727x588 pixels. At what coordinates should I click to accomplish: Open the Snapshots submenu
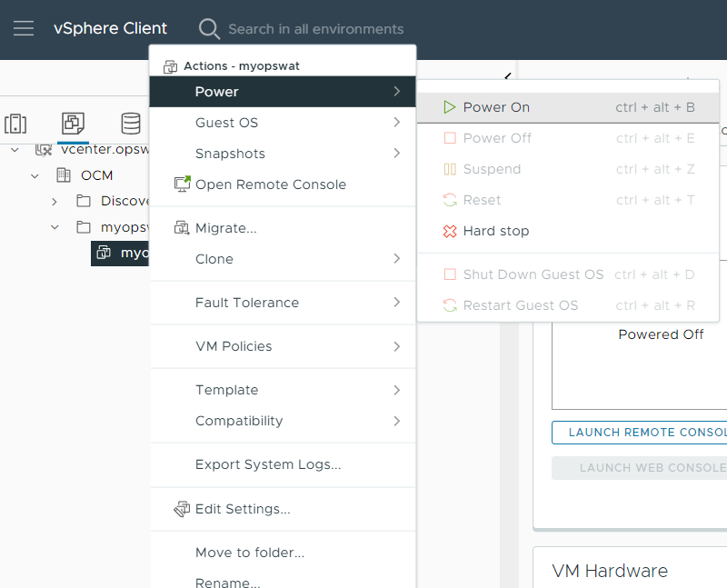click(283, 154)
